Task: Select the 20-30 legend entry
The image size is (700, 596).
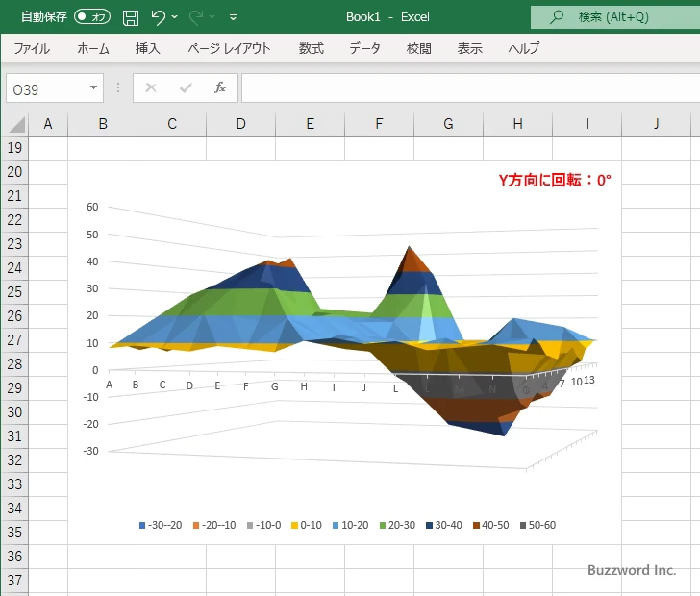Action: click(397, 525)
